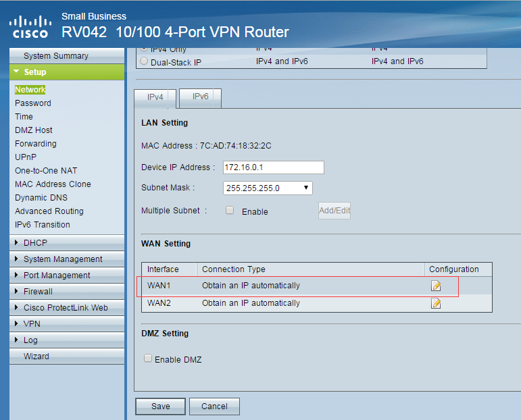The image size is (521, 420).
Task: Launch the Wizard from the sidebar
Action: tap(36, 357)
